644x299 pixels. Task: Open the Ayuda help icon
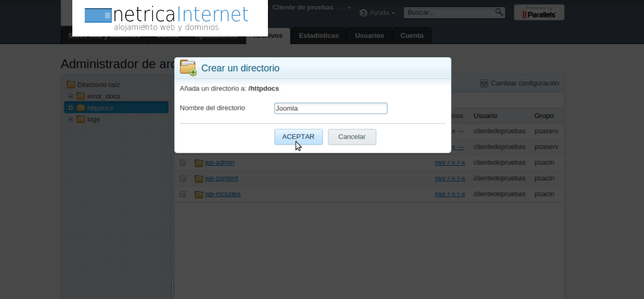(x=364, y=13)
